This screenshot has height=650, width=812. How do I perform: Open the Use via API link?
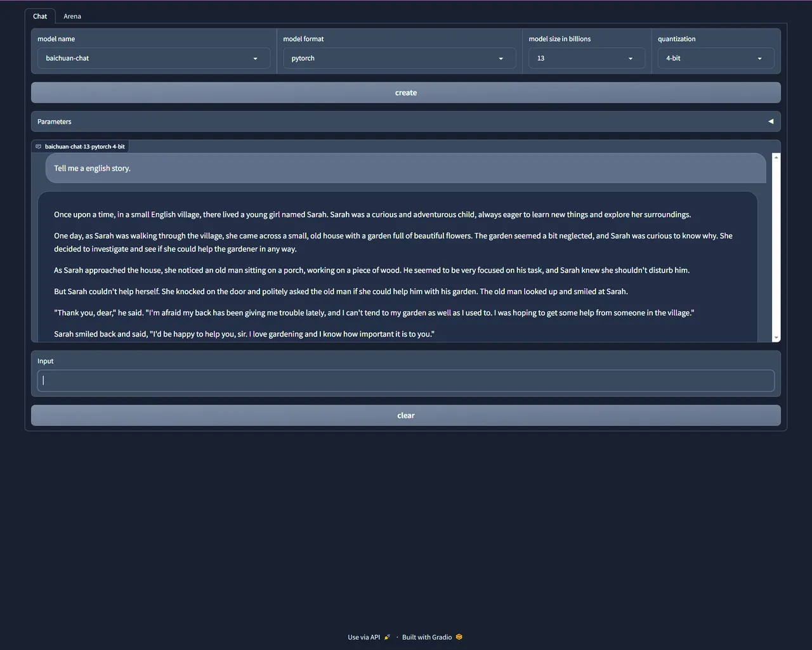(363, 637)
